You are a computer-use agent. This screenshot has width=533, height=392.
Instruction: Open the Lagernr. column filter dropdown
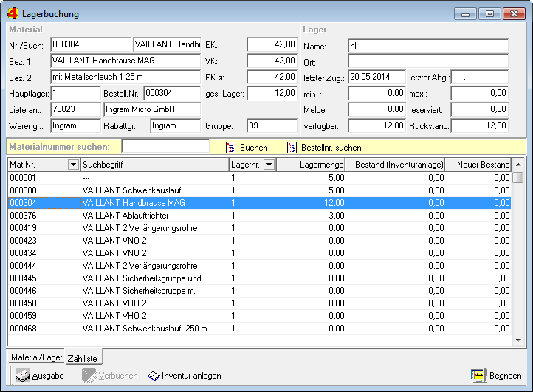tap(269, 165)
